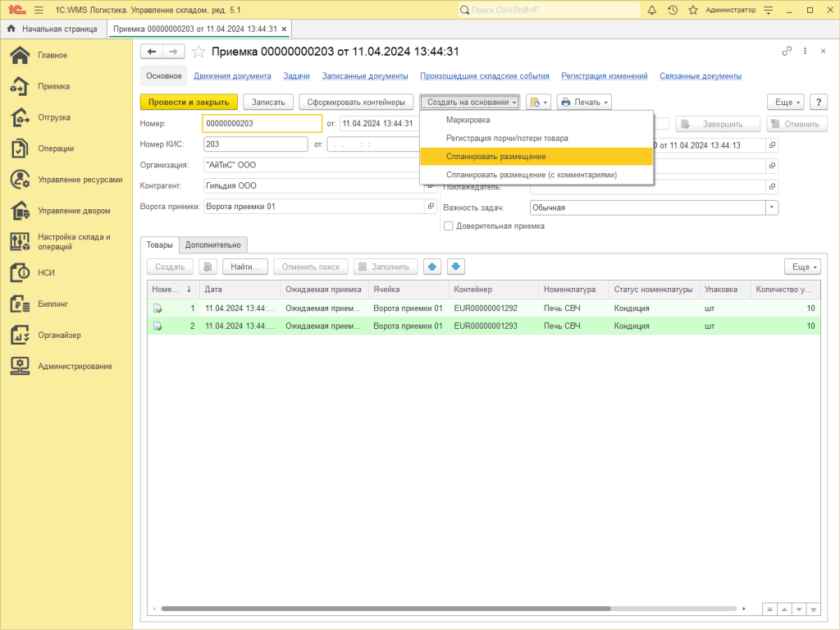
Task: Expand the Еще menu above the table
Action: [801, 267]
